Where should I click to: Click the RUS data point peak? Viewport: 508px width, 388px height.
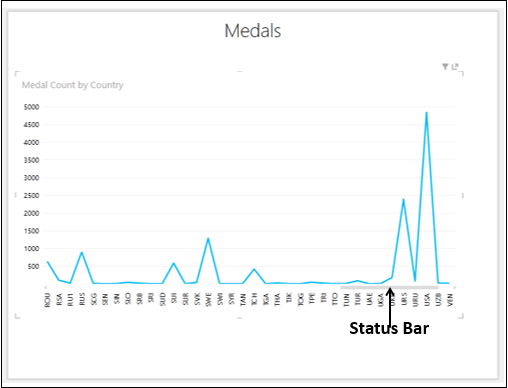click(81, 252)
